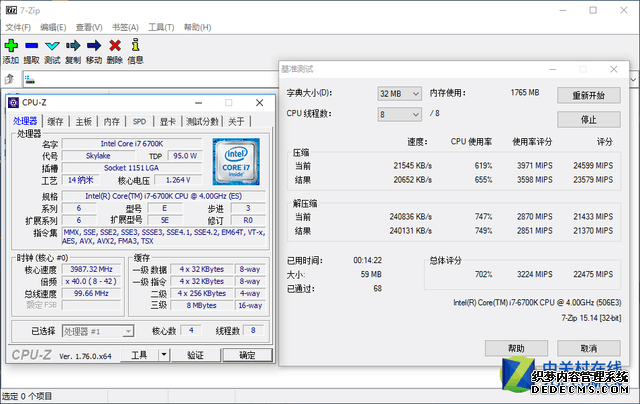This screenshot has width=640, height=404.
Task: Click the Help (帮助) button in benchmark dialog
Action: [x=516, y=349]
